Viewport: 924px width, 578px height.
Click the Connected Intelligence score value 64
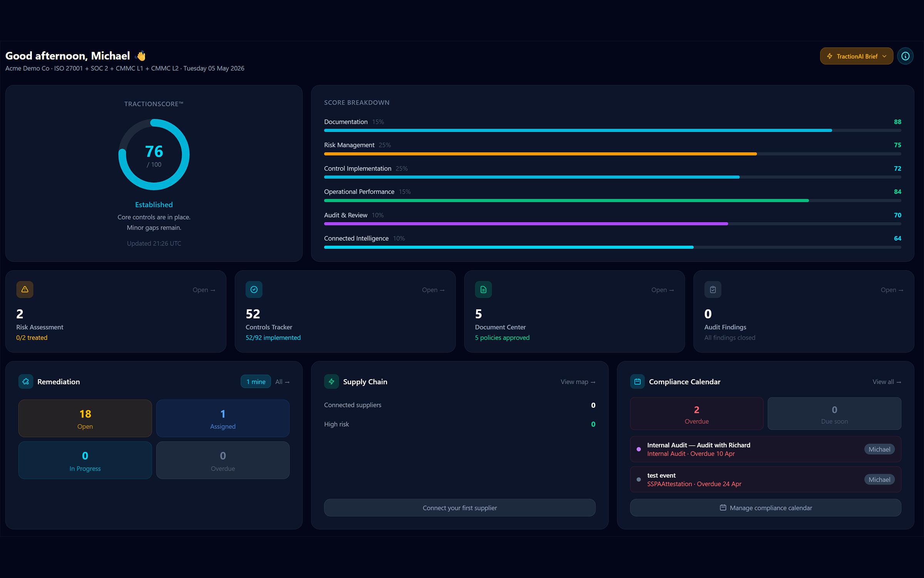click(897, 239)
